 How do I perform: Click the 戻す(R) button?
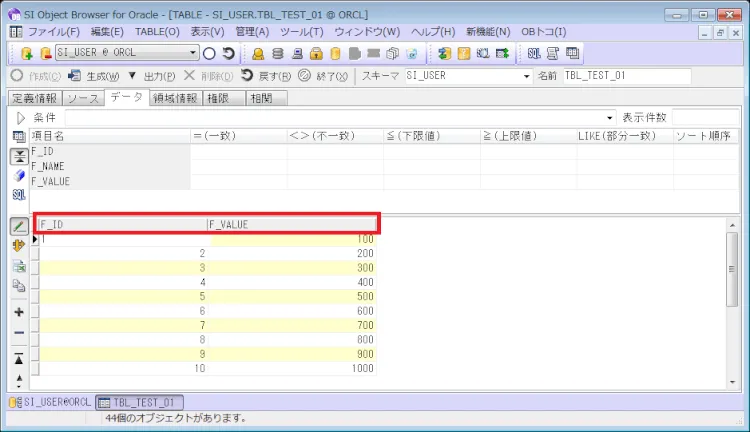(266, 76)
